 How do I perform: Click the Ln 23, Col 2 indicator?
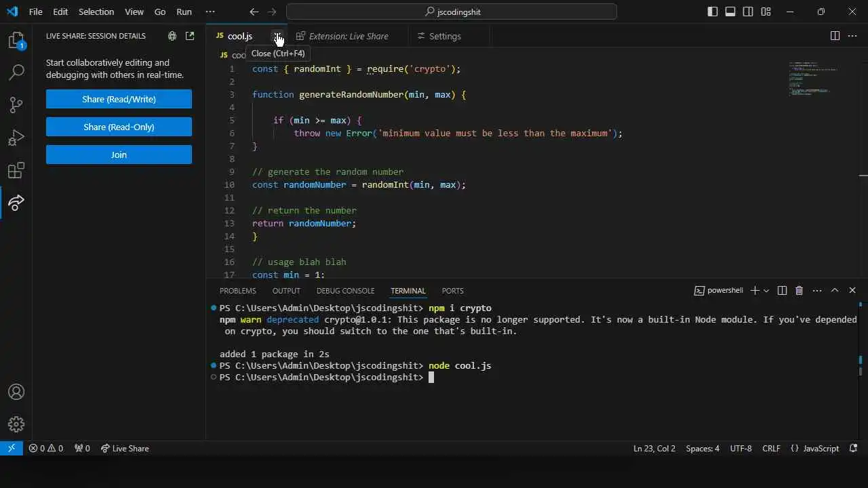pos(654,448)
